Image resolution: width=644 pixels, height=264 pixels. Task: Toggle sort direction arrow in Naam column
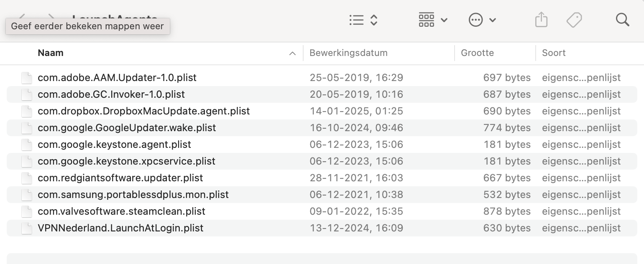pyautogui.click(x=292, y=53)
